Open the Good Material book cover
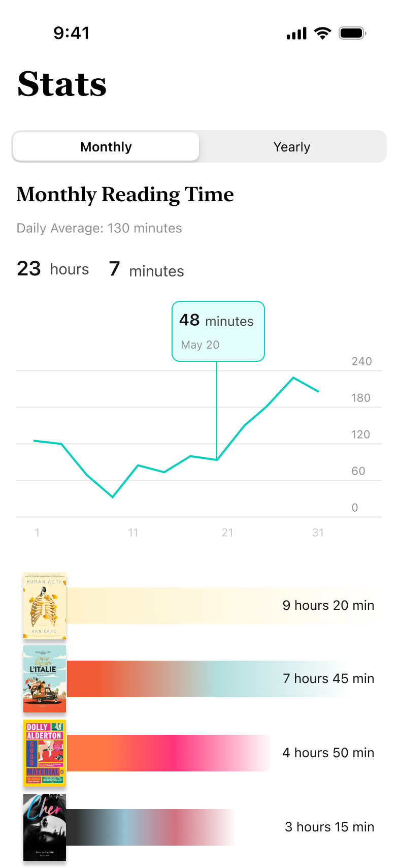 click(44, 753)
